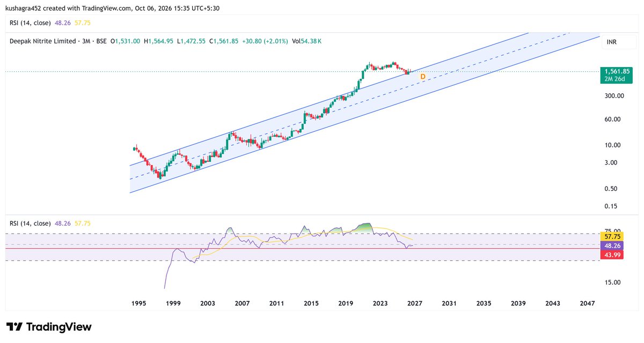Select the 1,561.85 current price label
The width and height of the screenshot is (644, 343).
617,71
